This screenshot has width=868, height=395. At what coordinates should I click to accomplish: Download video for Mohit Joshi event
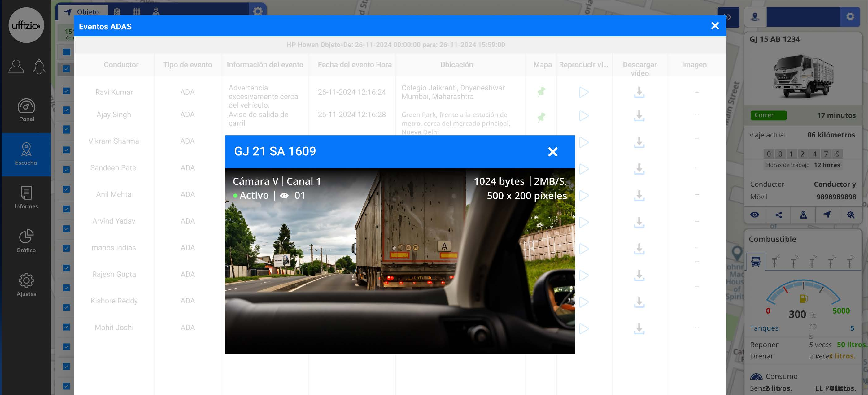pos(639,329)
